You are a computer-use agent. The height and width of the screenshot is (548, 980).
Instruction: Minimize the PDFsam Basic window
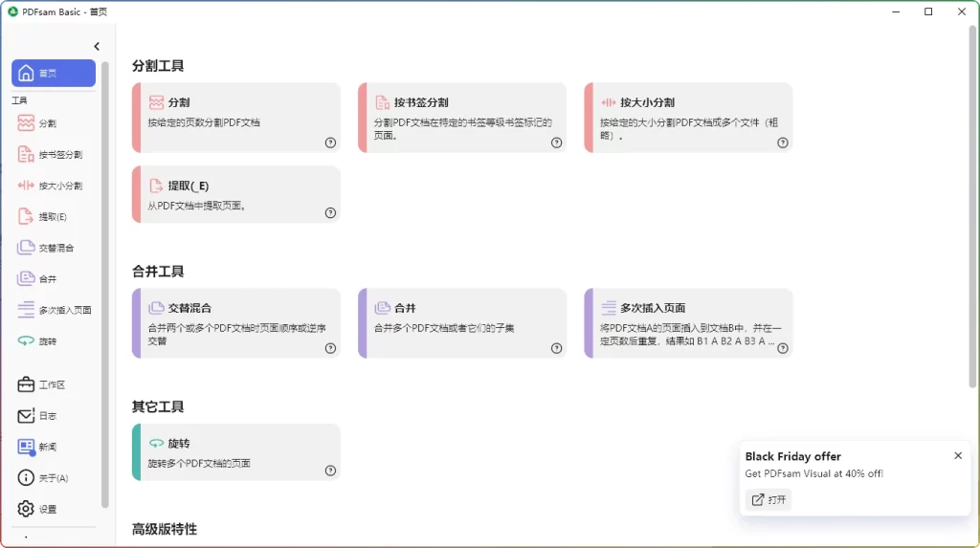tap(896, 11)
